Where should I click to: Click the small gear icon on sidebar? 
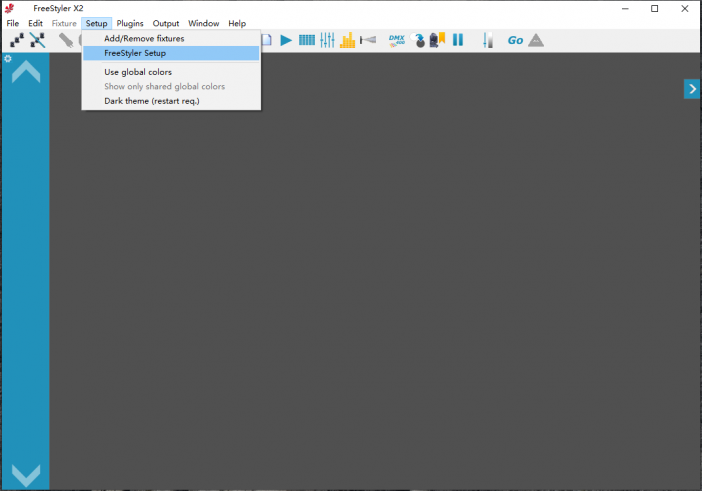[x=8, y=59]
